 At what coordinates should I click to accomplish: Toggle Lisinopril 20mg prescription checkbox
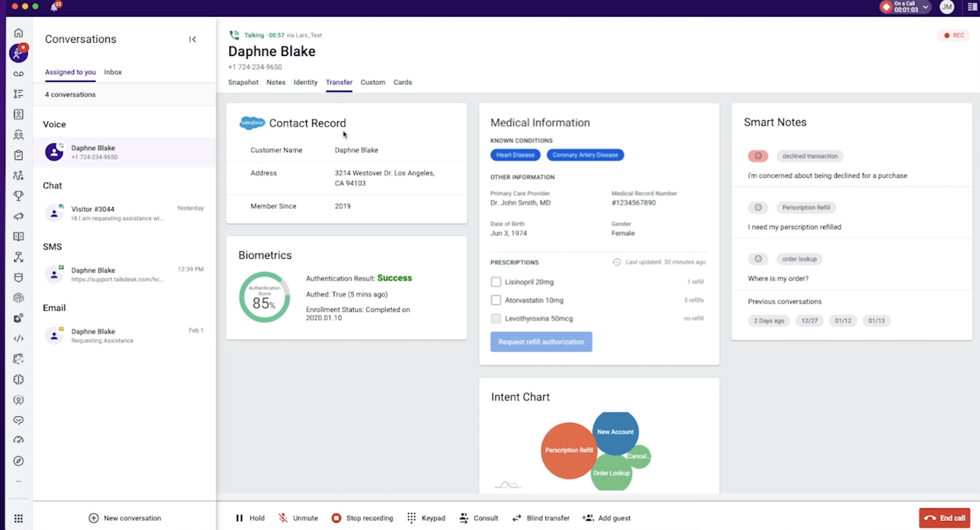click(495, 281)
